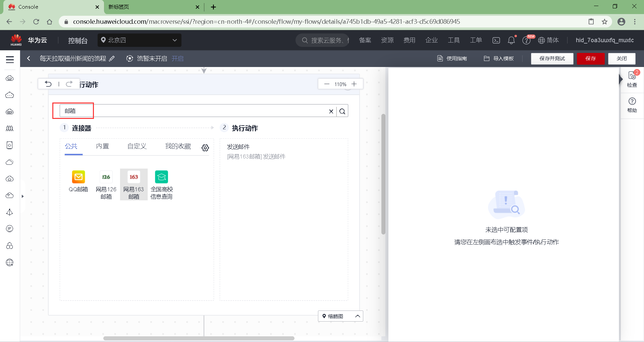Select the 网易163邮箱 connector
644x342 pixels.
[134, 185]
